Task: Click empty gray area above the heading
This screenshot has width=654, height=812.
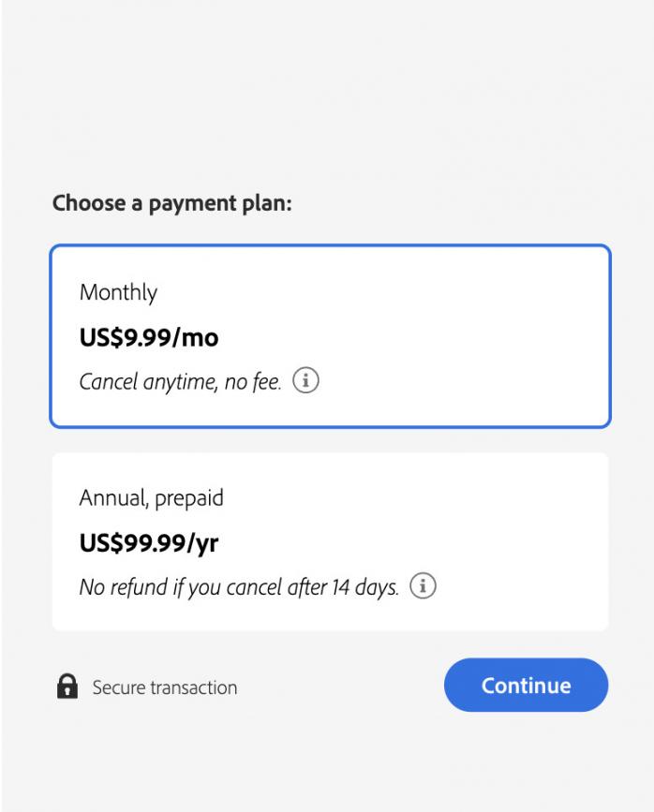Action: click(x=328, y=94)
